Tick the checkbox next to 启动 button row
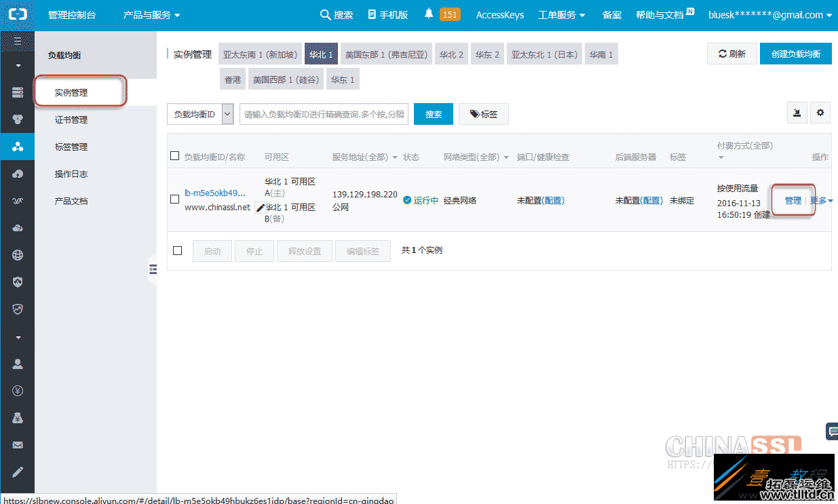This screenshot has height=504, width=838. pyautogui.click(x=177, y=250)
